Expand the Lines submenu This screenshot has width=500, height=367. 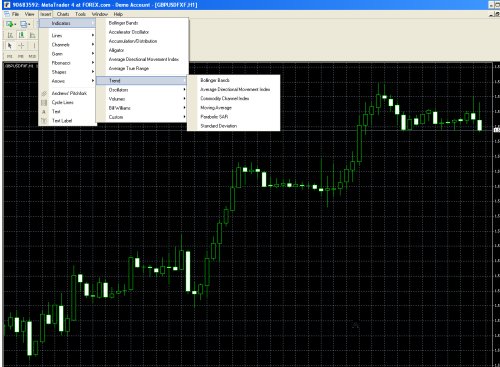coord(68,35)
